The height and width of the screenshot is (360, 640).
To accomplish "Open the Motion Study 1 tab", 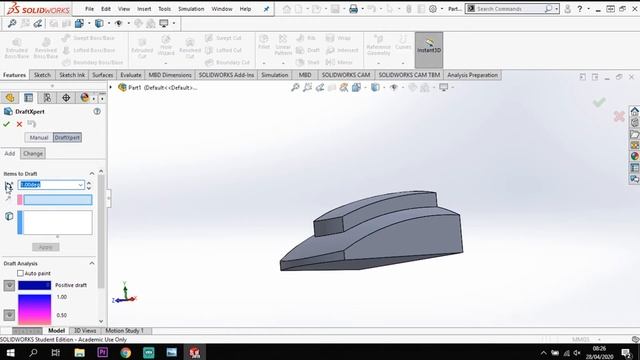I will coord(124,331).
